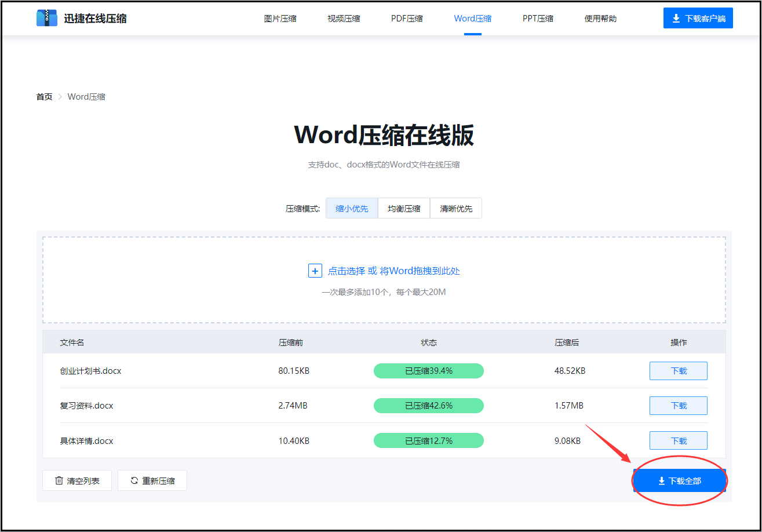Download the compressed 具体详情.docx file

(678, 440)
